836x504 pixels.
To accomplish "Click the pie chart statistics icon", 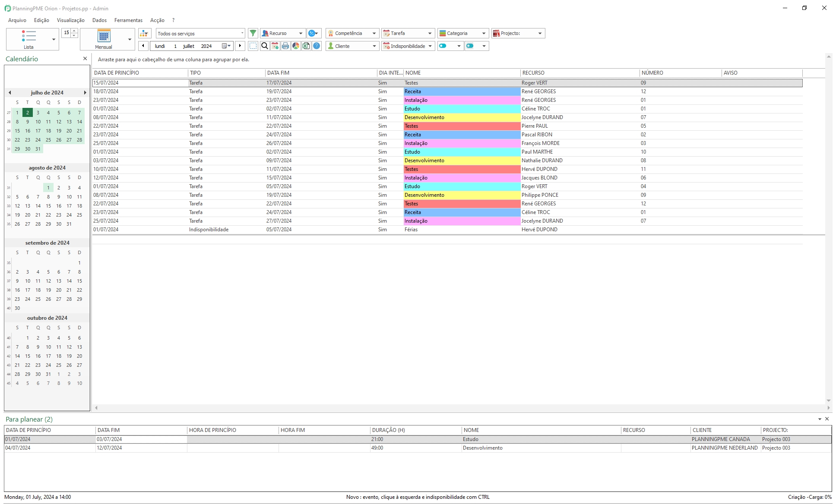I will 296,46.
